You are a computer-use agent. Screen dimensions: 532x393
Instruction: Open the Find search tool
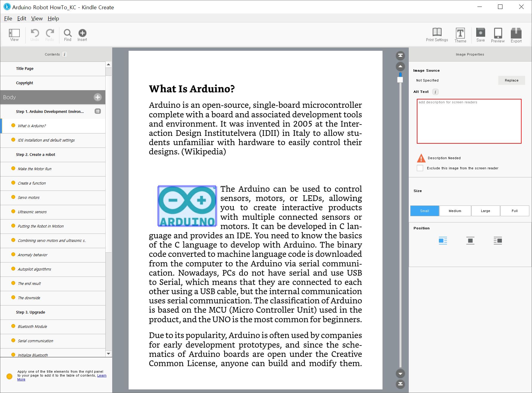[68, 35]
